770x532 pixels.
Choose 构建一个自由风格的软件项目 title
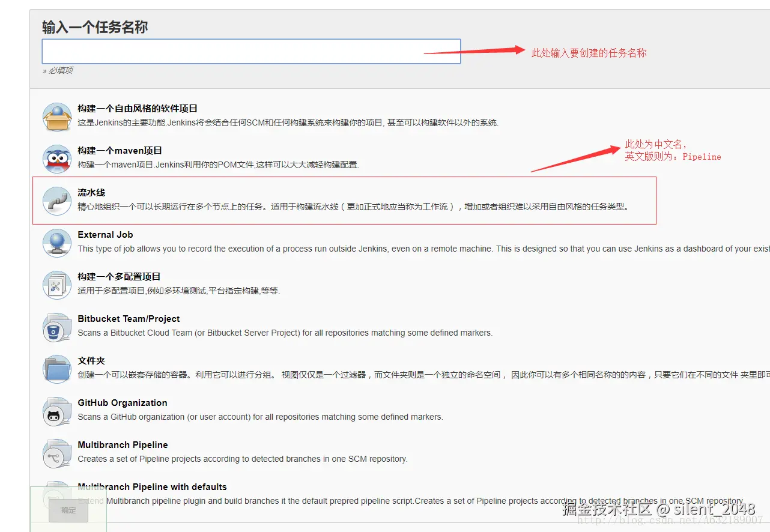(x=138, y=109)
